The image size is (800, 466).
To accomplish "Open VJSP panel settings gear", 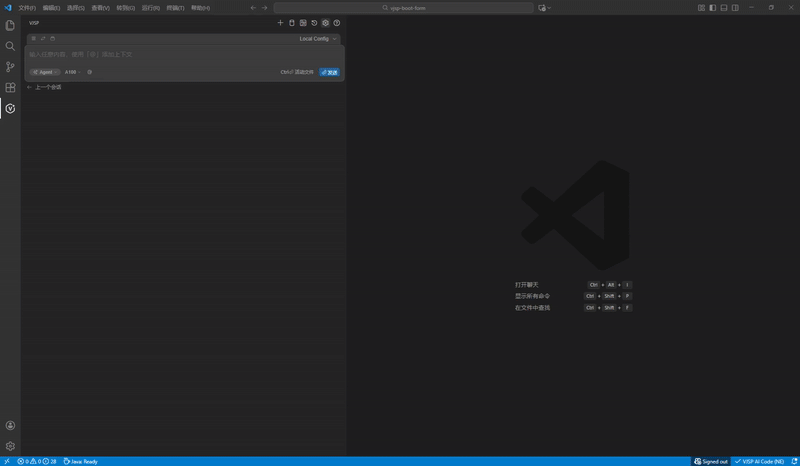I will pyautogui.click(x=325, y=23).
